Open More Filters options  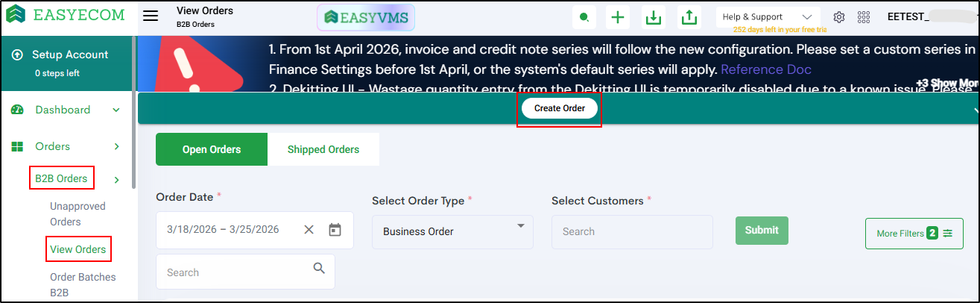914,234
